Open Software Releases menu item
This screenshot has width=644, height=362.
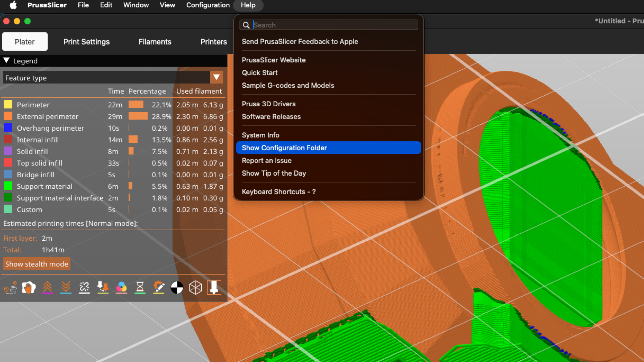329,117
